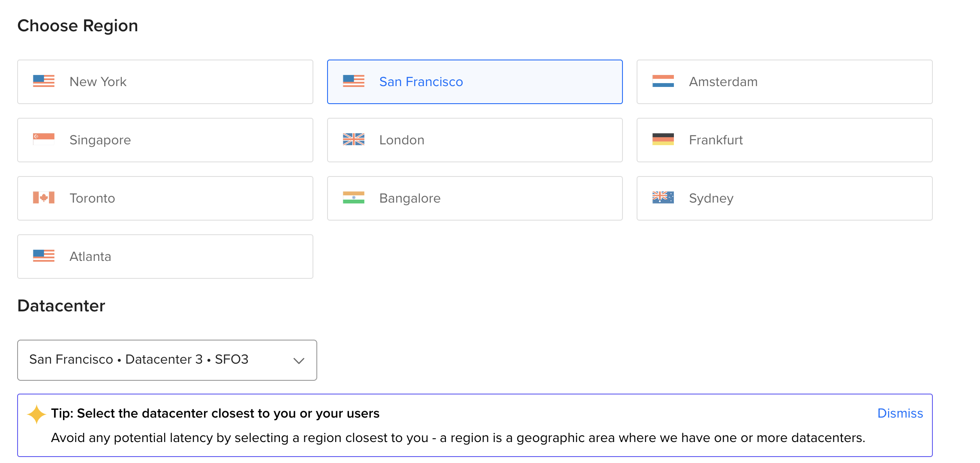Click the US flag icon for New York
The image size is (980, 463).
tap(44, 81)
